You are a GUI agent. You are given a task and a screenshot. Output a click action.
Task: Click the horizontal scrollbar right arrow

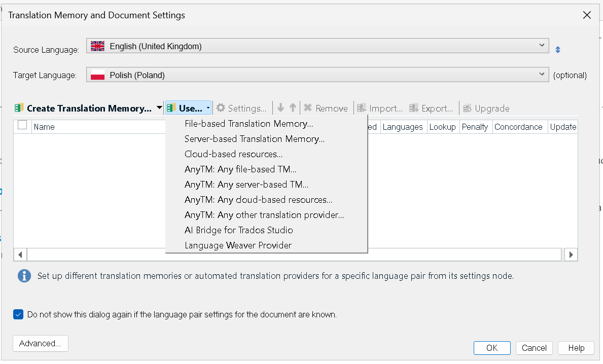point(571,254)
